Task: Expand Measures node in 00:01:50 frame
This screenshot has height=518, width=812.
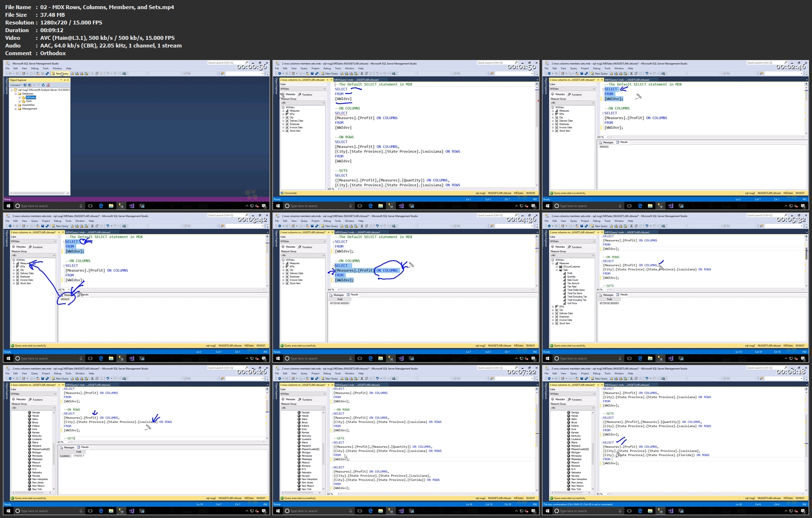Action: pyautogui.click(x=283, y=111)
